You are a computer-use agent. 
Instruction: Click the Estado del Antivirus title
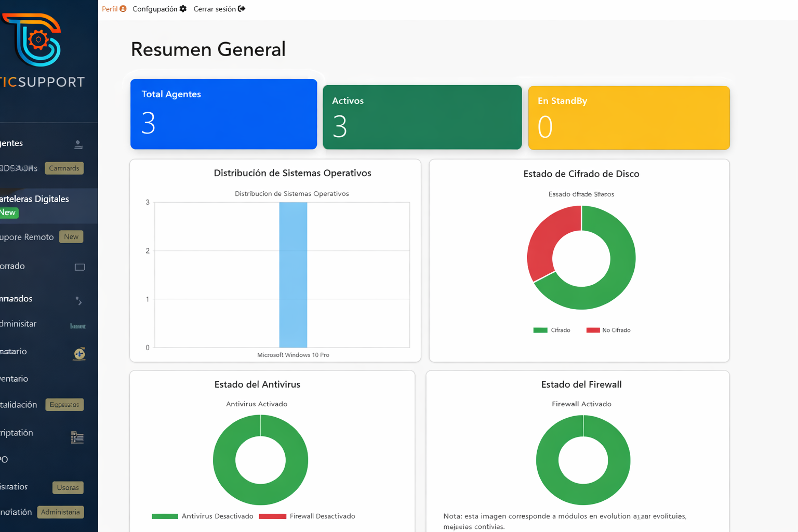(257, 384)
